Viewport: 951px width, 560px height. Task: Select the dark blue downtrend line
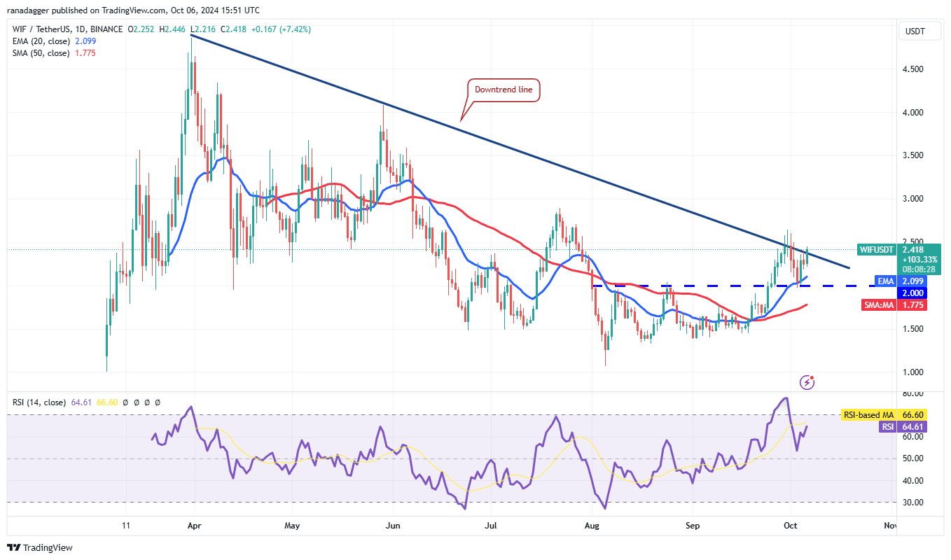[520, 151]
